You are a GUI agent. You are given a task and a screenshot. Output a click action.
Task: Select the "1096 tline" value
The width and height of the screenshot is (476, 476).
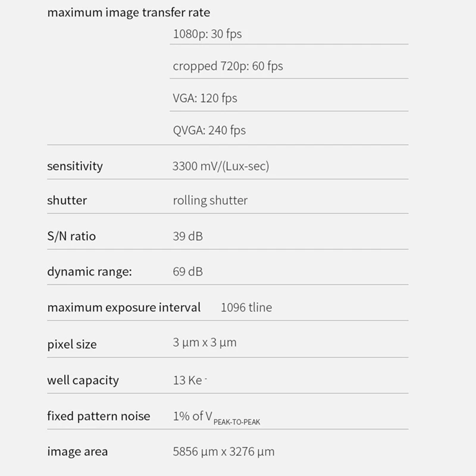[x=246, y=308]
